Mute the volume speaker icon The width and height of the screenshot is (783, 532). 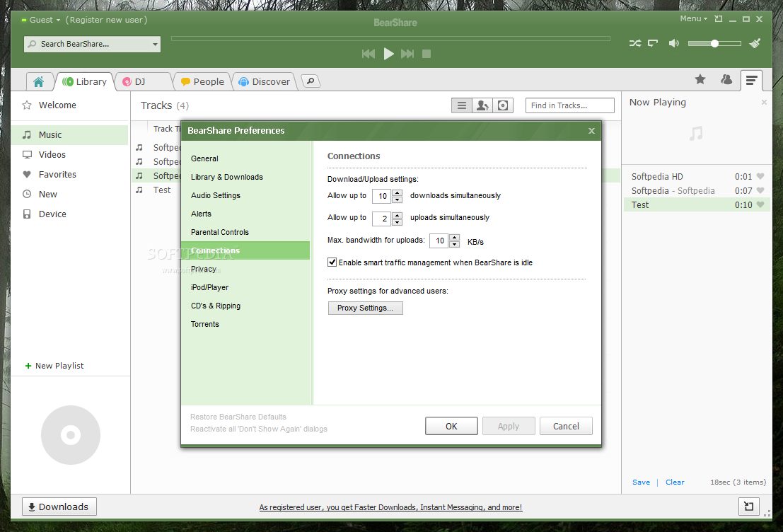(673, 43)
